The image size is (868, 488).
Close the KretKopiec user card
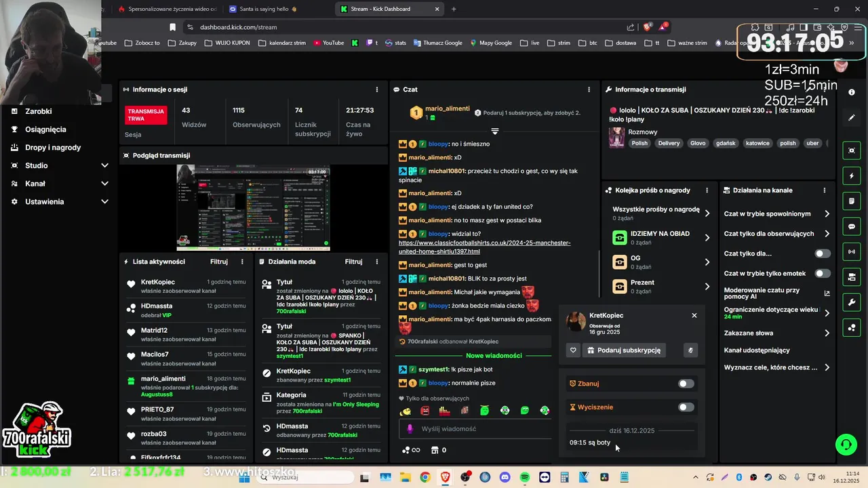(x=694, y=315)
